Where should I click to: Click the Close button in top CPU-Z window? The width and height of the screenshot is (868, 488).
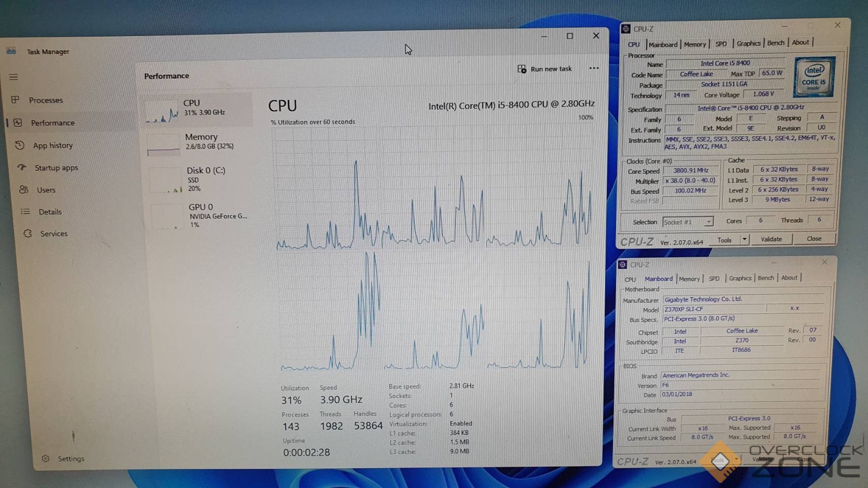click(814, 238)
